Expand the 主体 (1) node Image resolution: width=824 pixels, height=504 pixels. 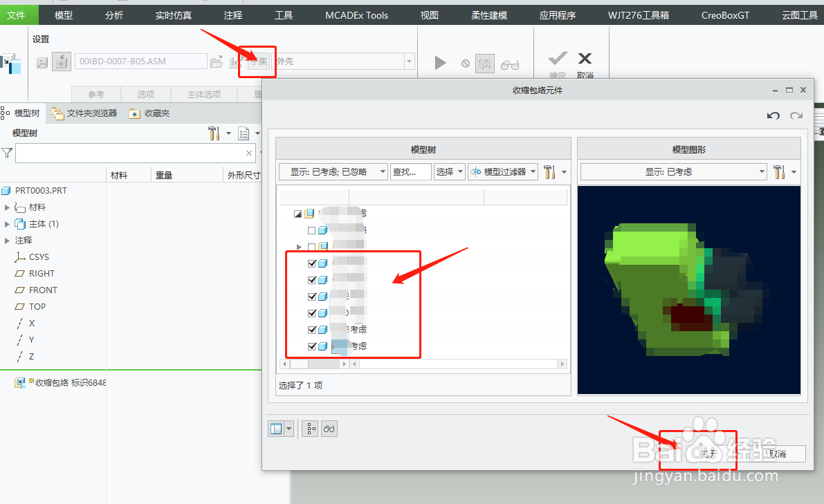click(7, 224)
